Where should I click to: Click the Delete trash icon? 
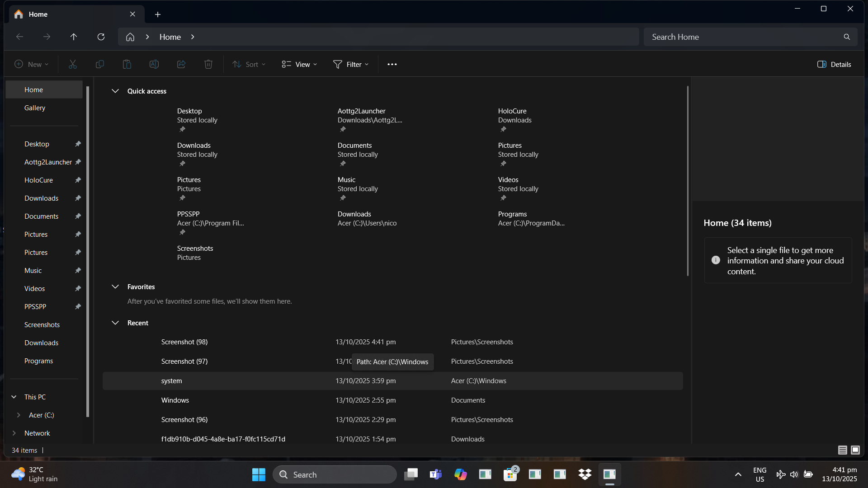pyautogui.click(x=208, y=64)
